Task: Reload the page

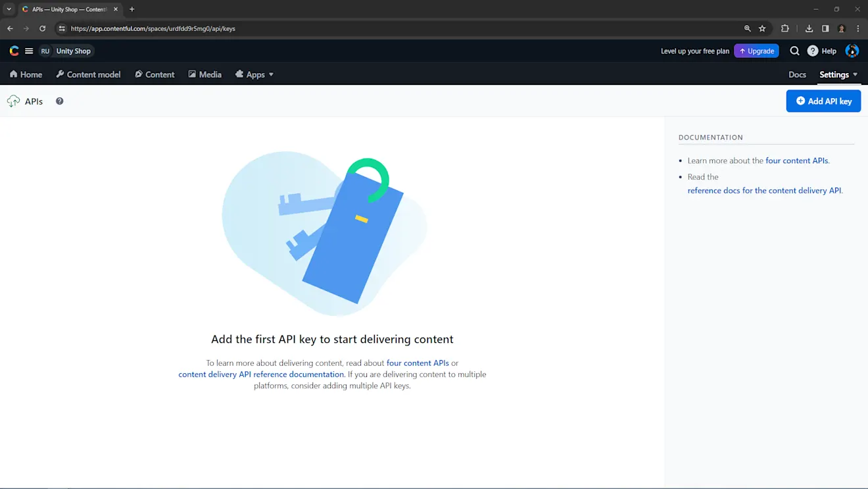Action: 42,28
